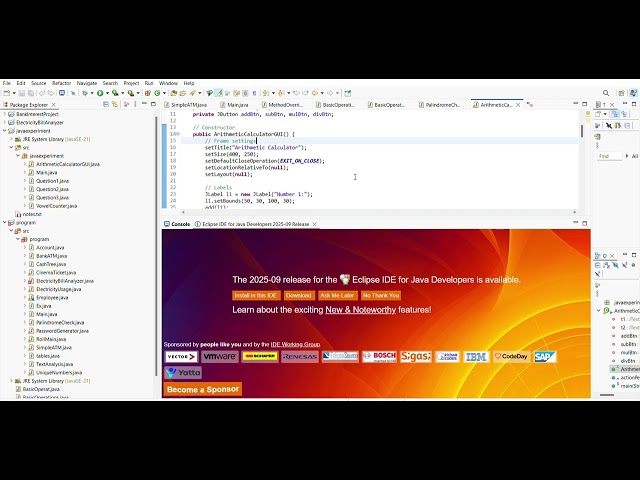Click the Download button
The height and width of the screenshot is (480, 640).
(298, 296)
